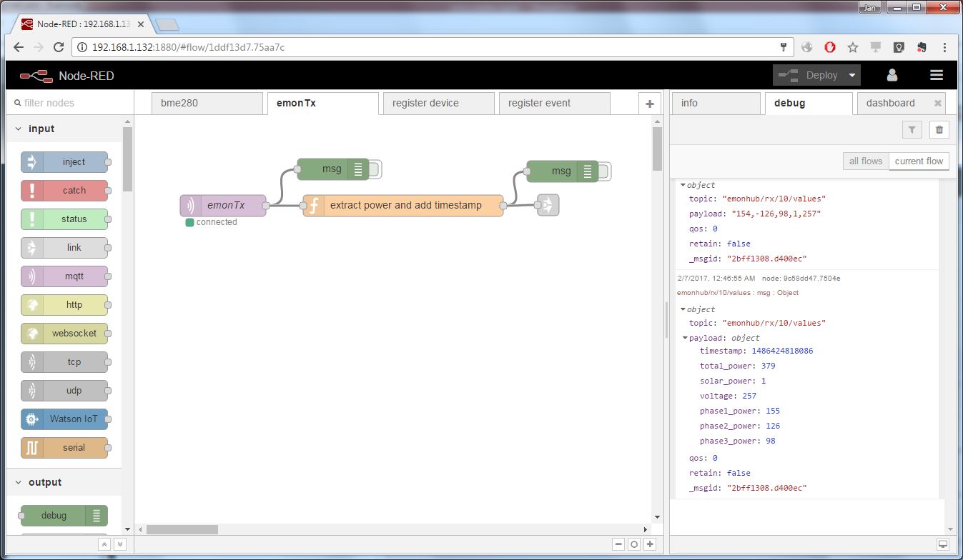963x560 pixels.
Task: Toggle the second msg debug node button
Action: click(x=605, y=171)
